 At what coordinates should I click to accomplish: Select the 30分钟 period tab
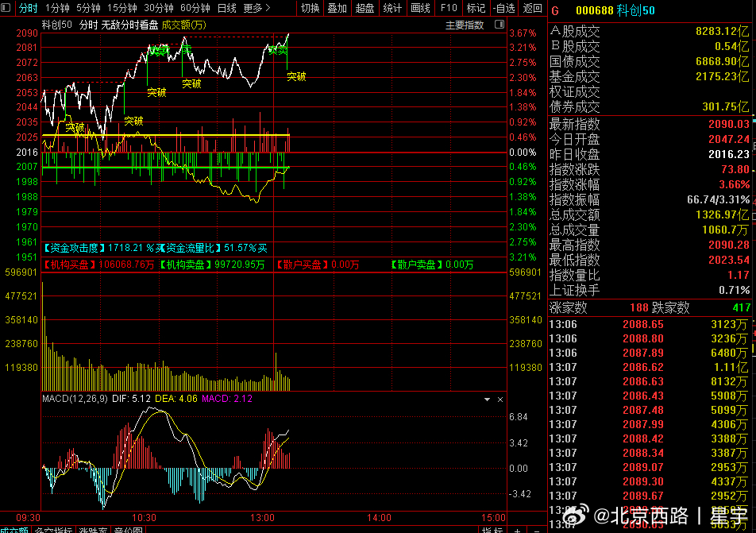[x=159, y=8]
